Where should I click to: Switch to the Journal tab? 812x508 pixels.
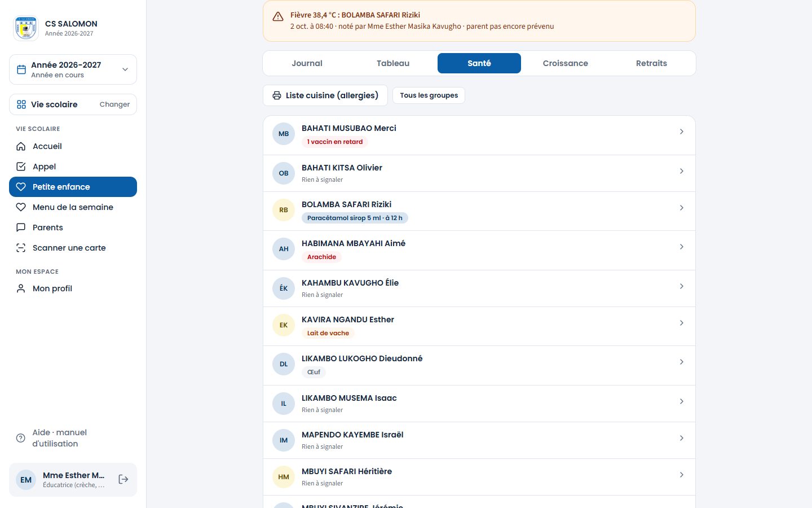point(307,63)
